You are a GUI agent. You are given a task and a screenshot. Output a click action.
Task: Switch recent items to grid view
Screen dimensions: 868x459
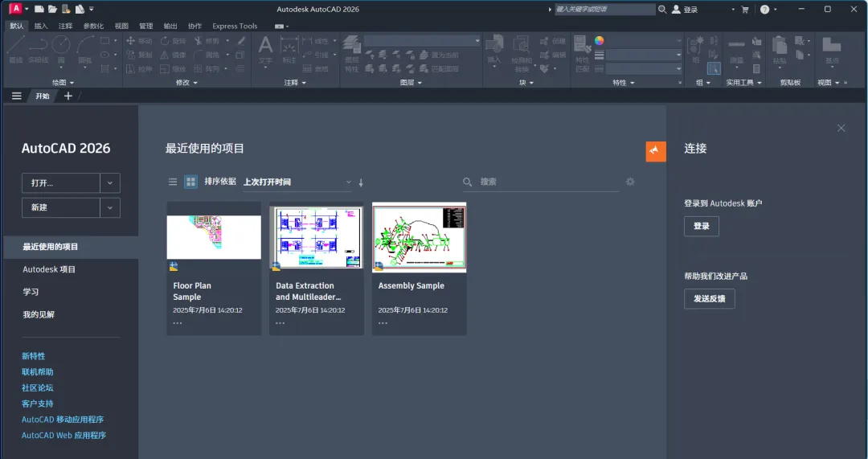[190, 182]
